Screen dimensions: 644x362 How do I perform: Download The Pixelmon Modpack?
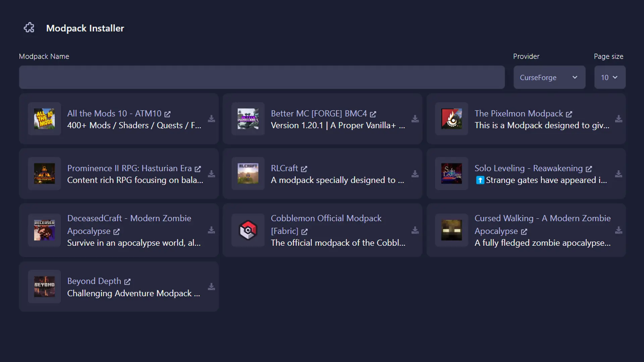(x=618, y=119)
